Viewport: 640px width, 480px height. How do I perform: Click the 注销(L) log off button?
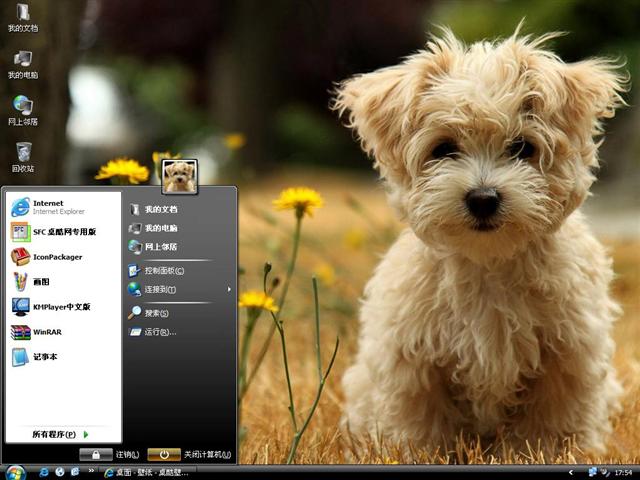point(111,455)
